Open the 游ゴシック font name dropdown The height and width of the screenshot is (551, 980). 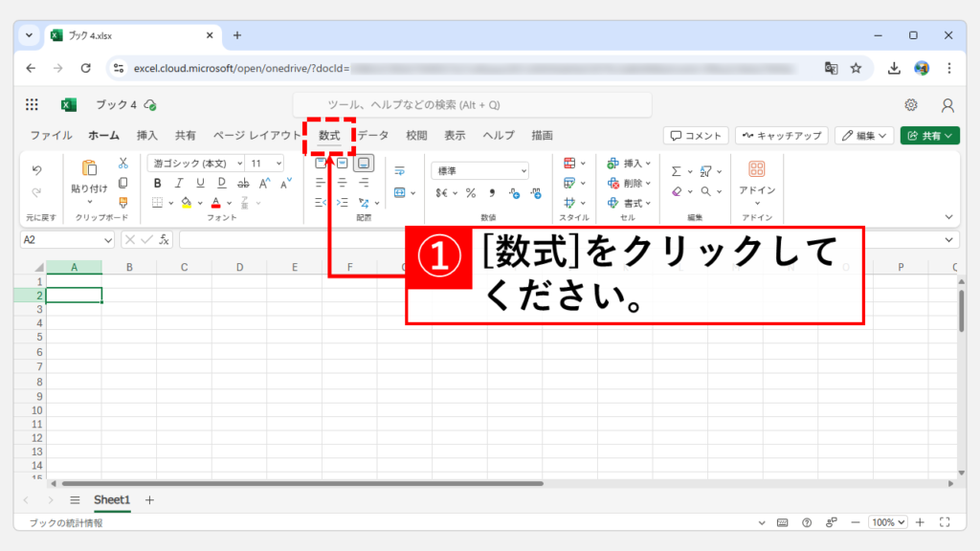pos(194,163)
